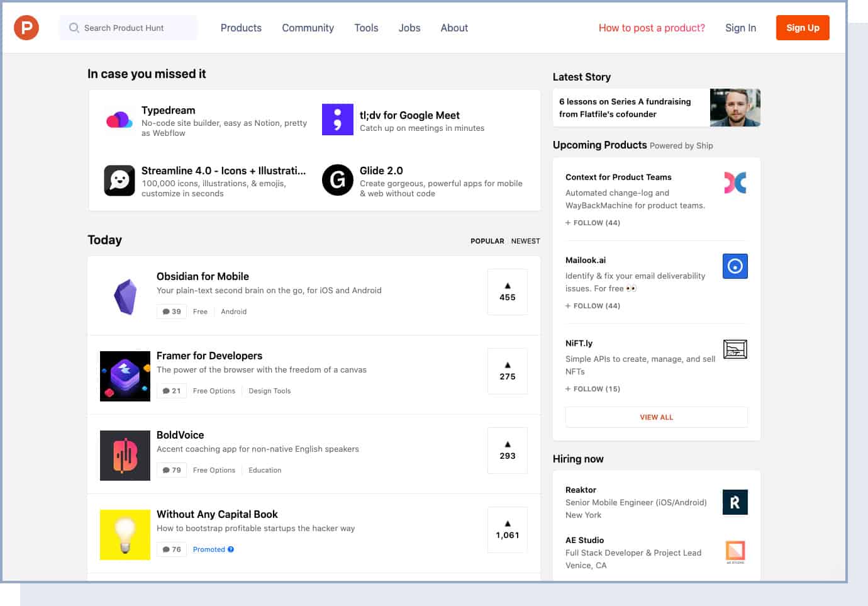Open comments count 79 on BoldVoice
Image resolution: width=868 pixels, height=606 pixels.
[x=172, y=470]
